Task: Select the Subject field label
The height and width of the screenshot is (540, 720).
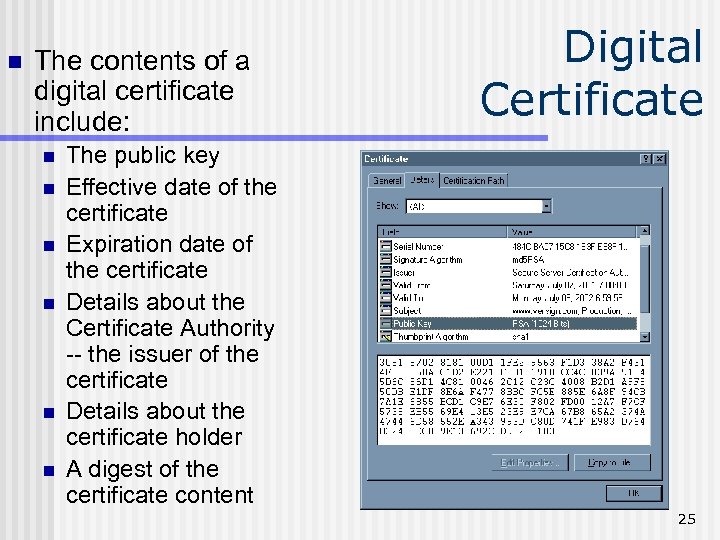Action: click(x=407, y=311)
